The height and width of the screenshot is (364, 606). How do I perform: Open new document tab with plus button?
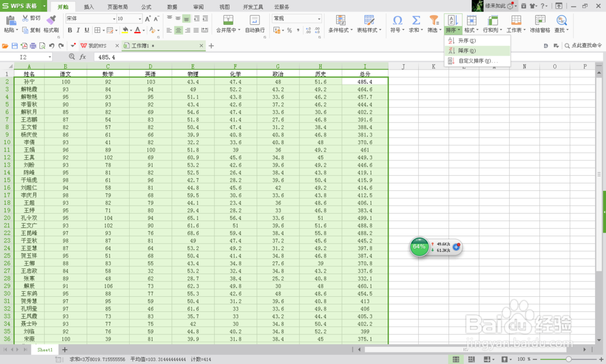point(211,45)
